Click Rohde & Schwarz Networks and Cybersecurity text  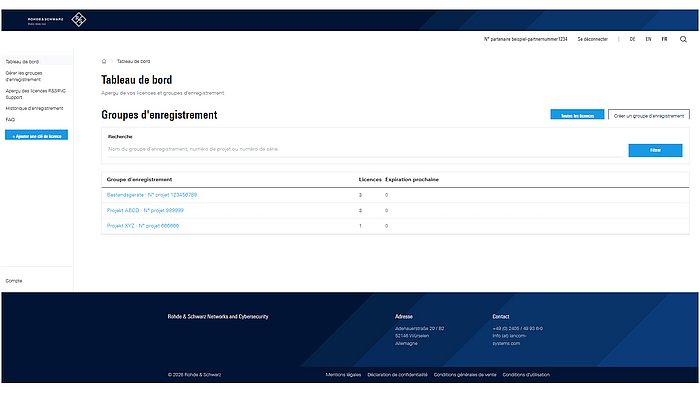[218, 317]
